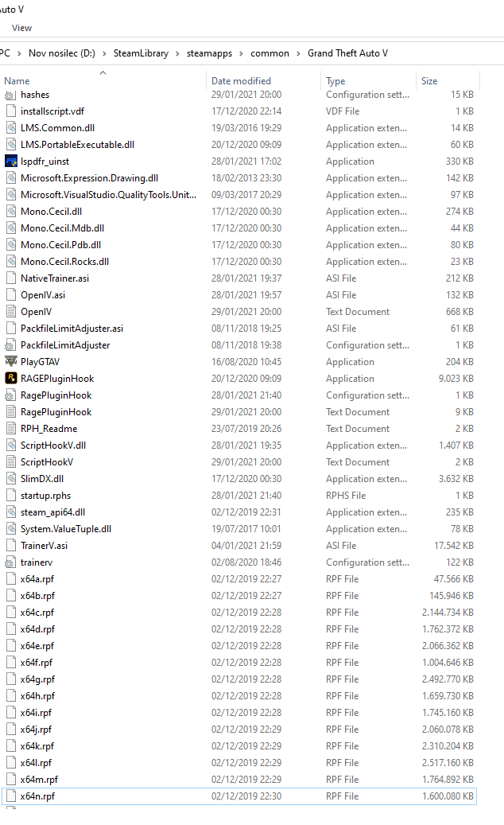The height and width of the screenshot is (825, 504).
Task: Select the PlayGTAV application icon
Action: point(10,361)
